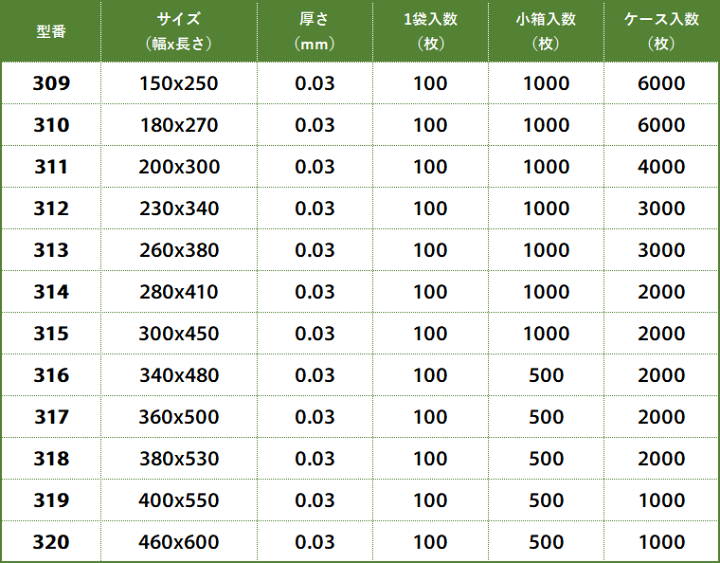The height and width of the screenshot is (563, 720).
Task: Click the サイズ（幅x長さ） column header
Action: [x=179, y=31]
